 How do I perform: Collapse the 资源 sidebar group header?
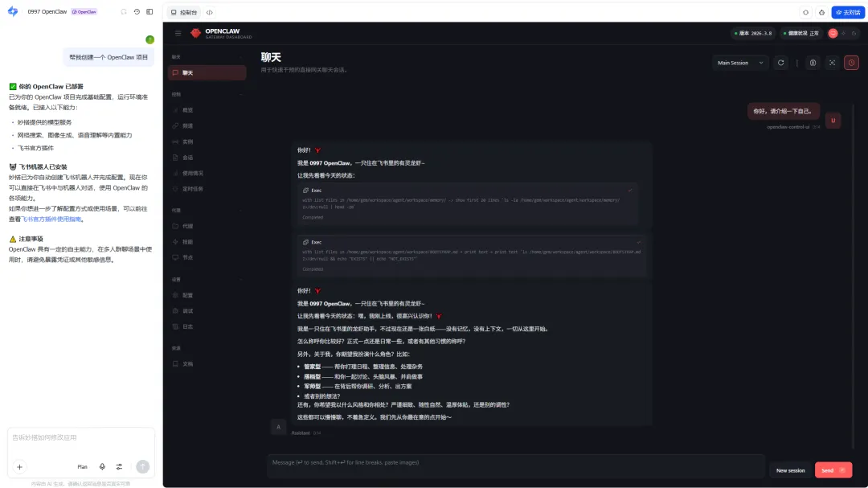207,348
